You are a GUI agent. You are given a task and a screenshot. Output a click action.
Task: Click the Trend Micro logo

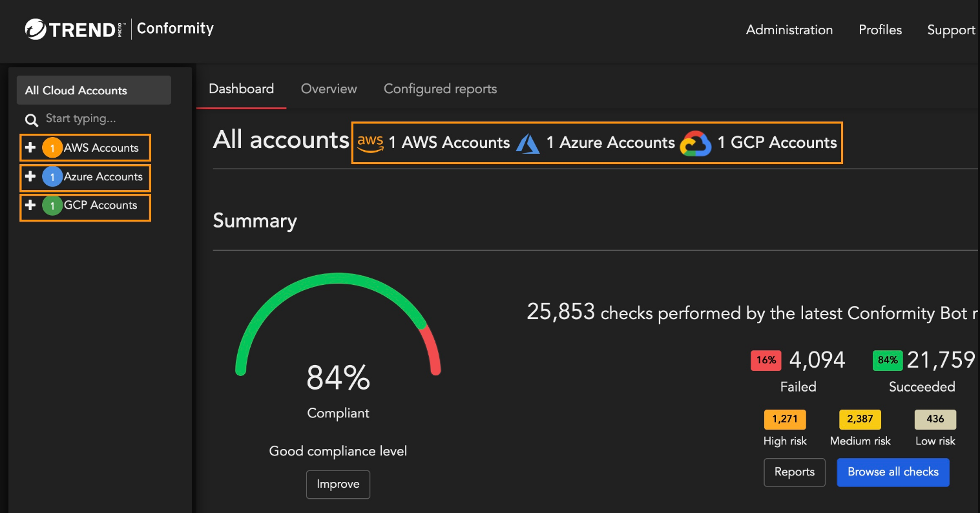71,28
